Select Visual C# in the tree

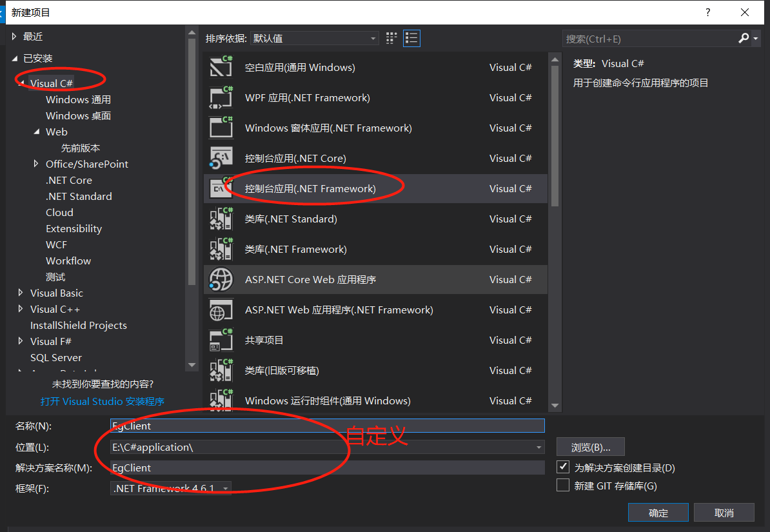(52, 84)
